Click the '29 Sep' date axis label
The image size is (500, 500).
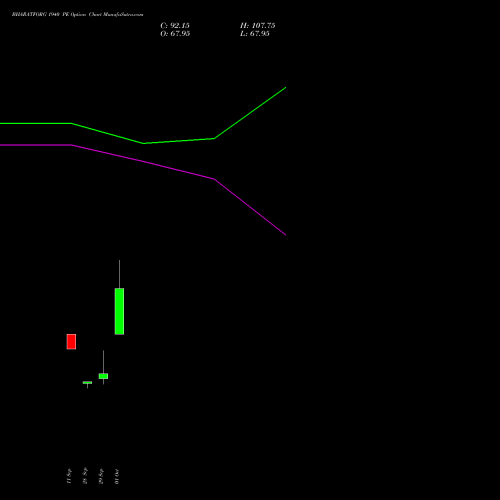tap(101, 476)
